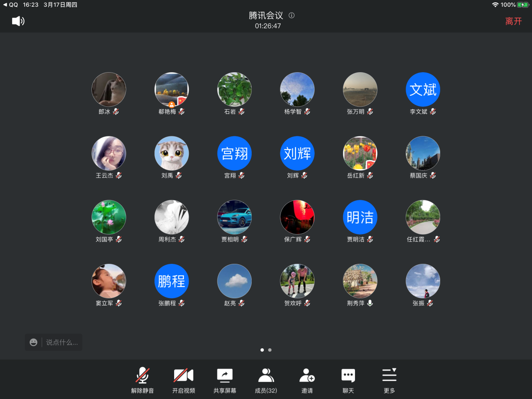Open 贾明洁's blue avatar
This screenshot has height=399, width=532.
pos(360,217)
